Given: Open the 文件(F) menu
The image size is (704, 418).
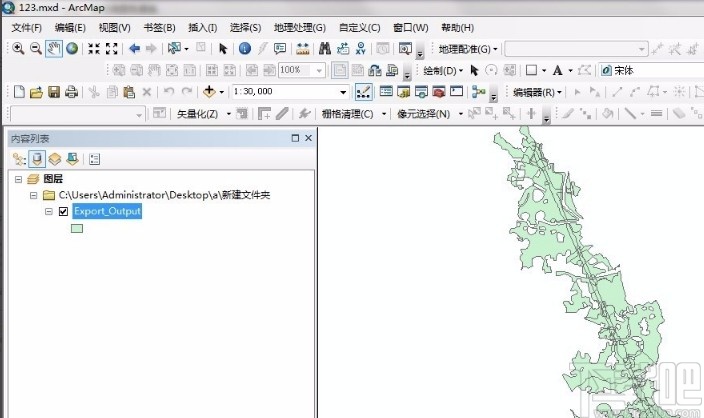Looking at the screenshot, I should click(x=26, y=28).
